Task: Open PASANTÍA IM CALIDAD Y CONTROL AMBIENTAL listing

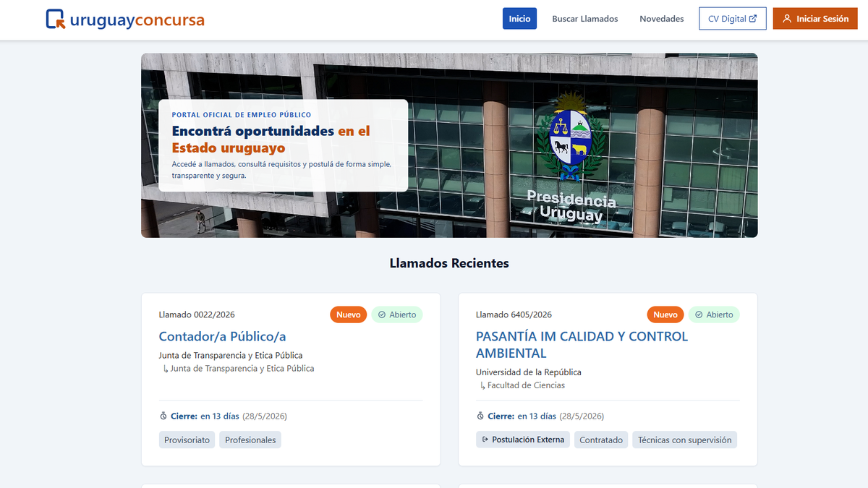Action: 582,345
